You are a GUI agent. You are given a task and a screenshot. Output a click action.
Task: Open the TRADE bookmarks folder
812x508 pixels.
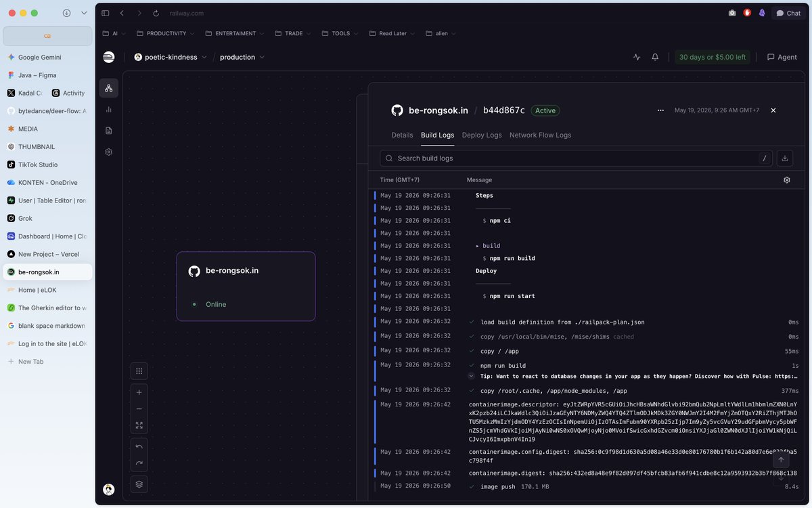[293, 33]
